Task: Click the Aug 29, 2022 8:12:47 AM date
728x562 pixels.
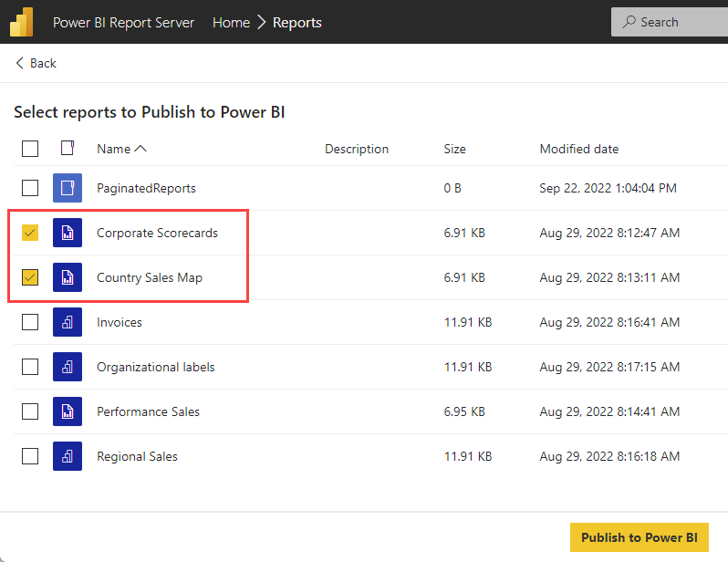Action: (609, 233)
